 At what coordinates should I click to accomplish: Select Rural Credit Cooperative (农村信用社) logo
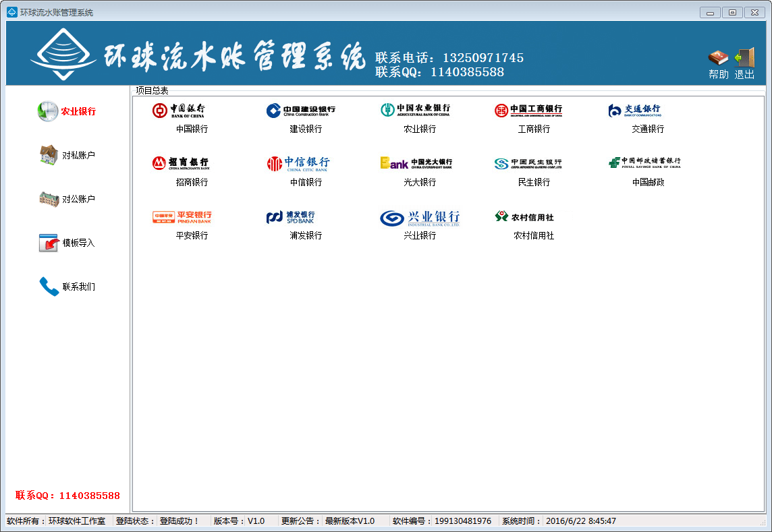pyautogui.click(x=524, y=216)
